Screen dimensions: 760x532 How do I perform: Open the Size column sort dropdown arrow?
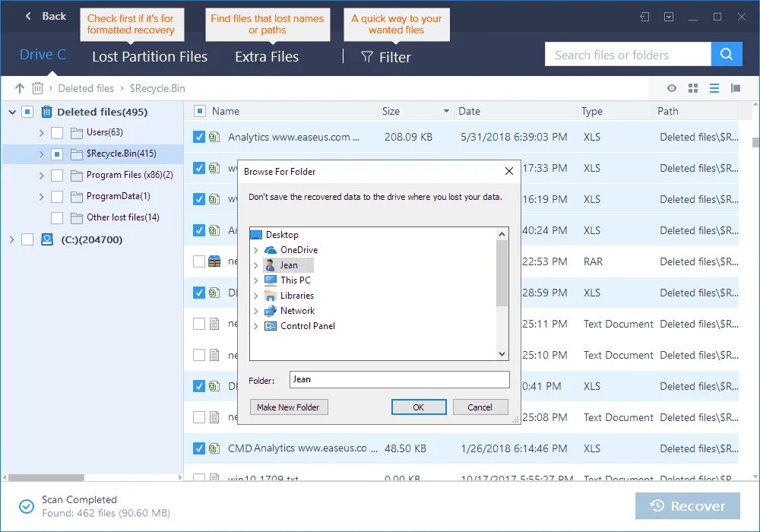446,111
